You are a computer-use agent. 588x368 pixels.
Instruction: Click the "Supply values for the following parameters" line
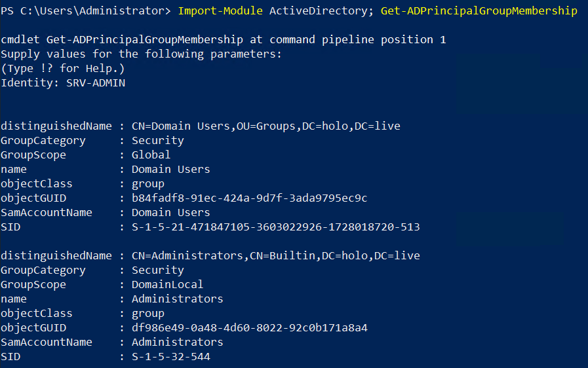point(141,54)
